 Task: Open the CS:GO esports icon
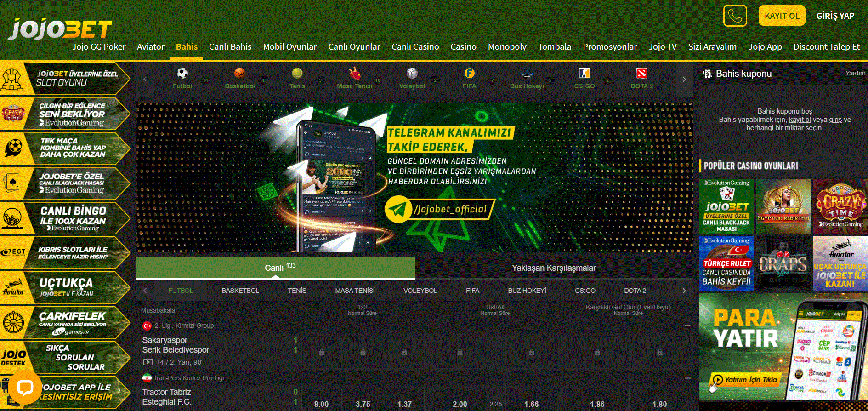(584, 74)
